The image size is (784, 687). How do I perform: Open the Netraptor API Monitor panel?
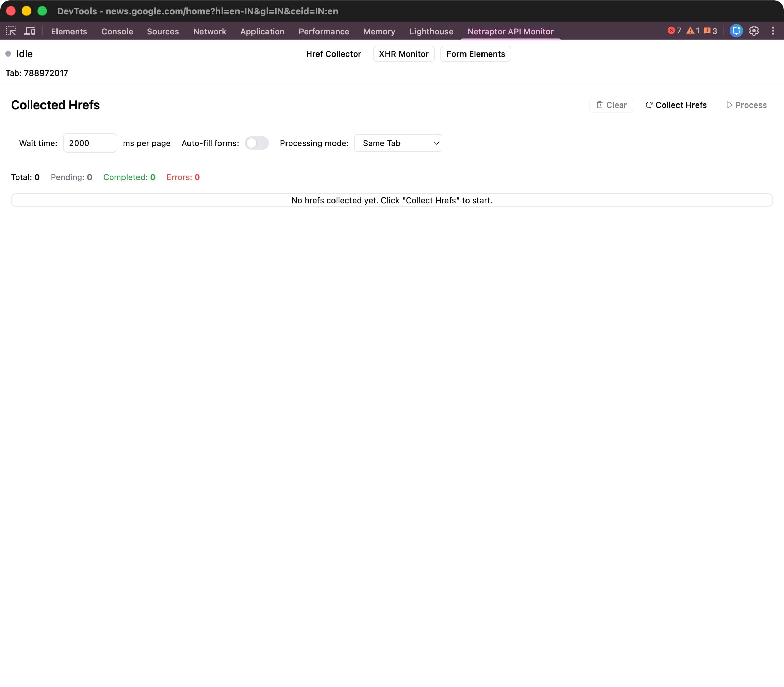point(510,31)
